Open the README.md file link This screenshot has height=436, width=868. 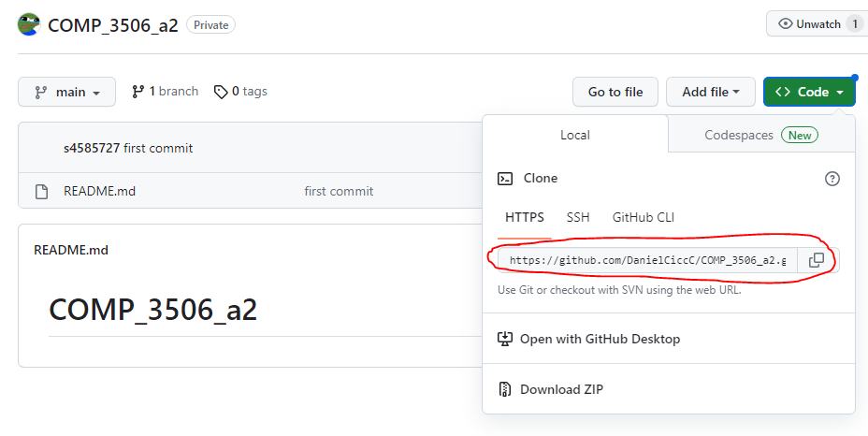(99, 192)
